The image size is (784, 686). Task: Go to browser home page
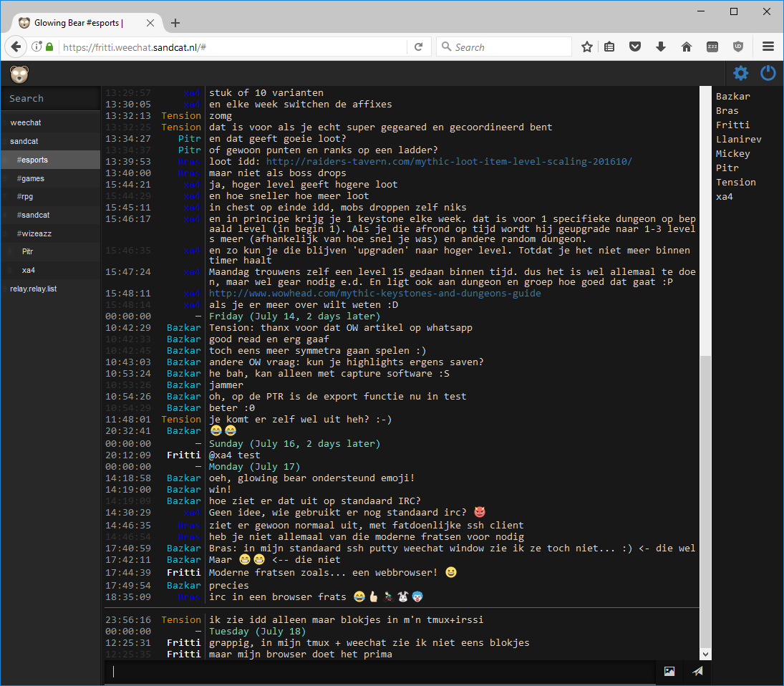(x=687, y=47)
